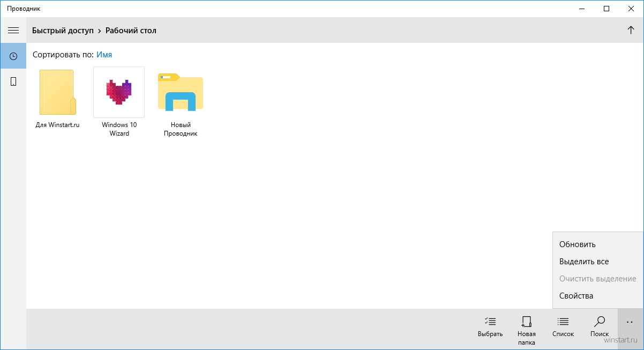Open the device storage phone icon
644x350 pixels.
13,81
